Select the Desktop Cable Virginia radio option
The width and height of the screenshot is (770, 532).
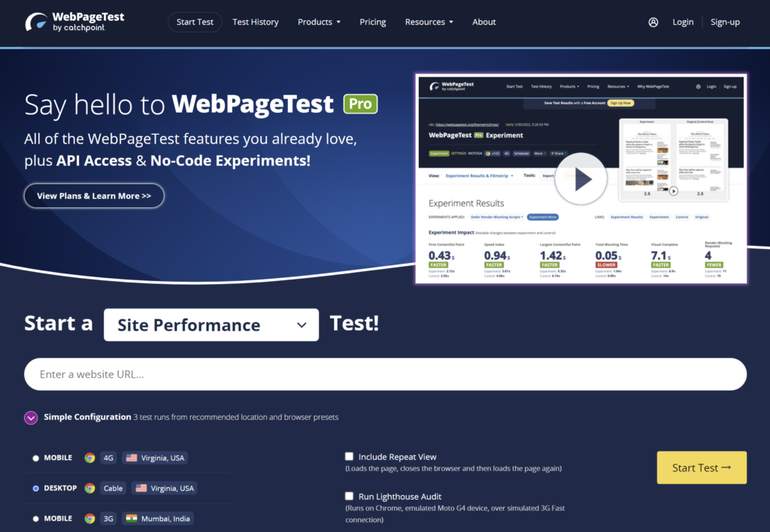(x=35, y=488)
